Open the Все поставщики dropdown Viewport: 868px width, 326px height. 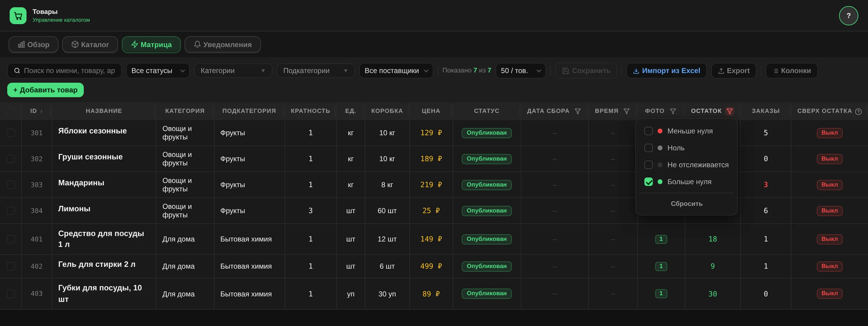tap(396, 71)
